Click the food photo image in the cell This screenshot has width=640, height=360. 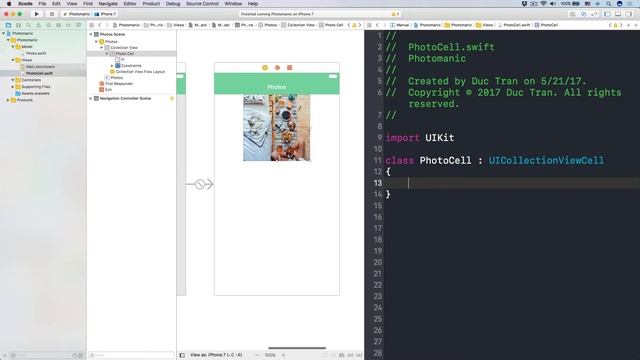coord(277,128)
